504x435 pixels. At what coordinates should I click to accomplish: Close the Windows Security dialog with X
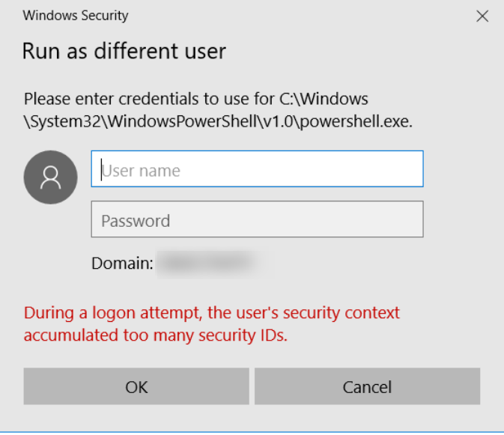(482, 16)
